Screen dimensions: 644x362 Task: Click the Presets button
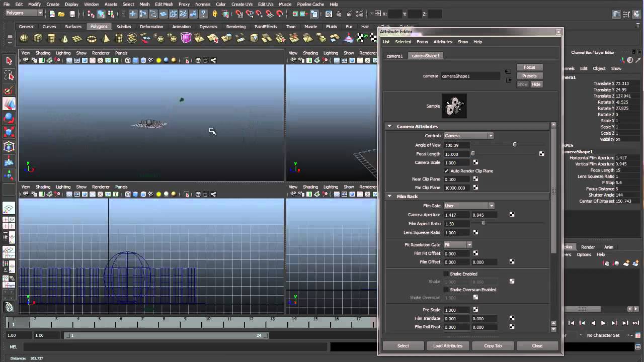point(529,76)
